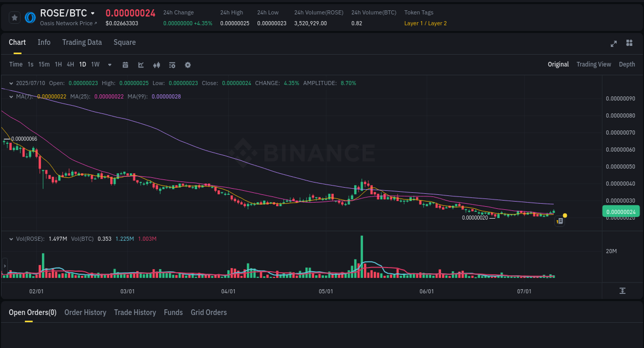Screen dimensions: 644x348
Task: Click the yellow MA(7) legend value
Action: [x=52, y=96]
